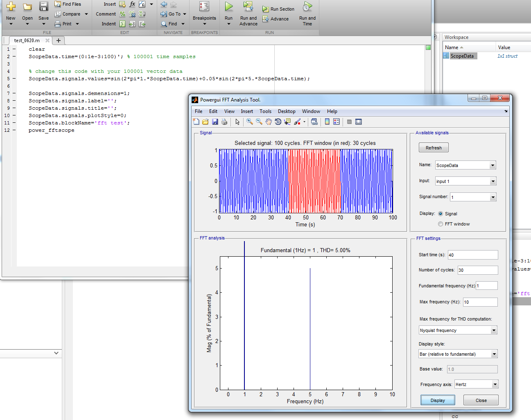Select the Data Cursor tool
This screenshot has width=531, height=420.
pyautogui.click(x=287, y=122)
